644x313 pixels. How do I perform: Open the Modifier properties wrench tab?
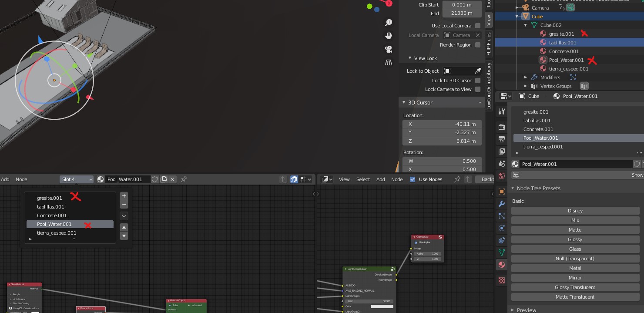point(502,204)
